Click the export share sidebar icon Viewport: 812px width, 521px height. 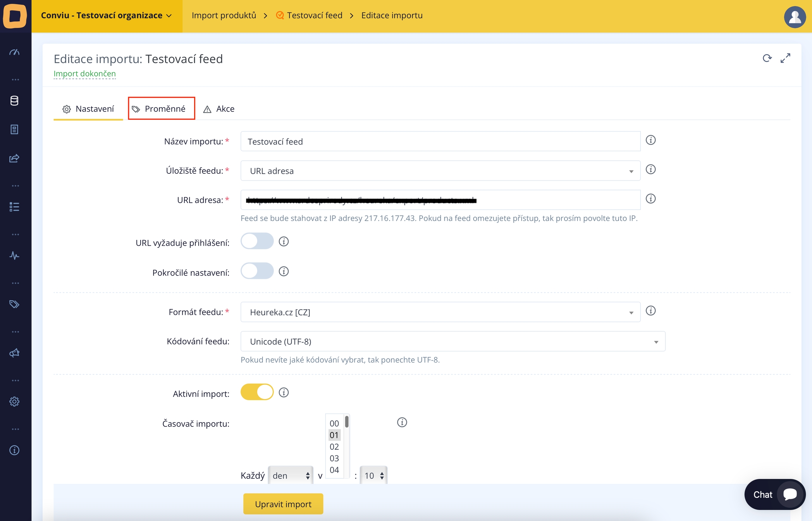coord(14,158)
